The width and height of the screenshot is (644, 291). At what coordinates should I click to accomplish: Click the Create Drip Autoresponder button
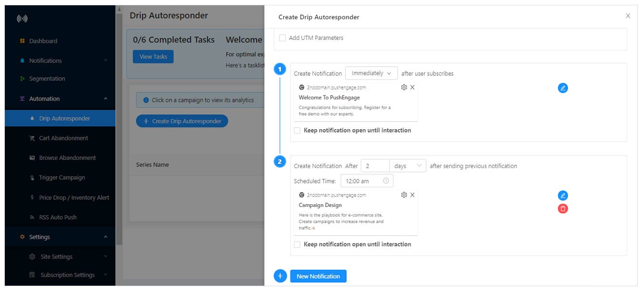(182, 121)
